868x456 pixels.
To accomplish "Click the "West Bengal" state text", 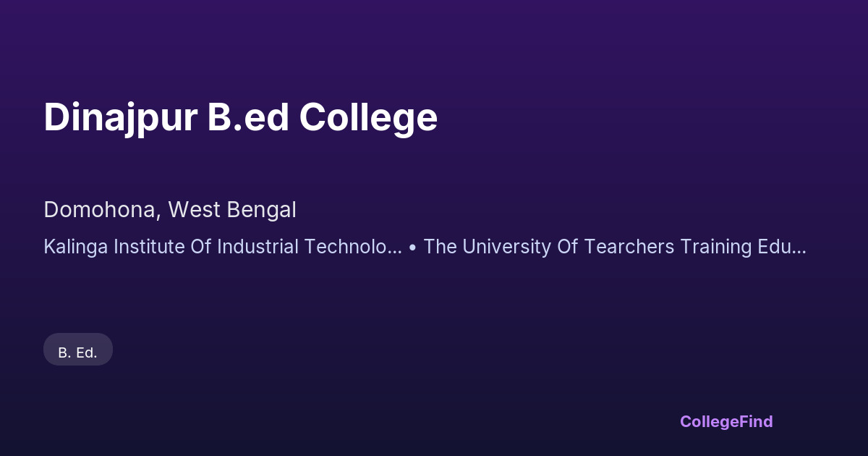I will pos(232,210).
